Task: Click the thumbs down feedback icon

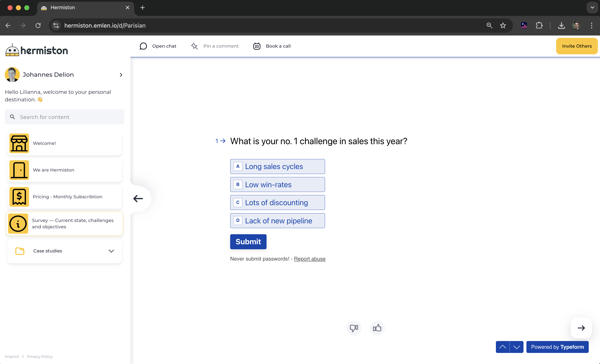Action: point(354,328)
